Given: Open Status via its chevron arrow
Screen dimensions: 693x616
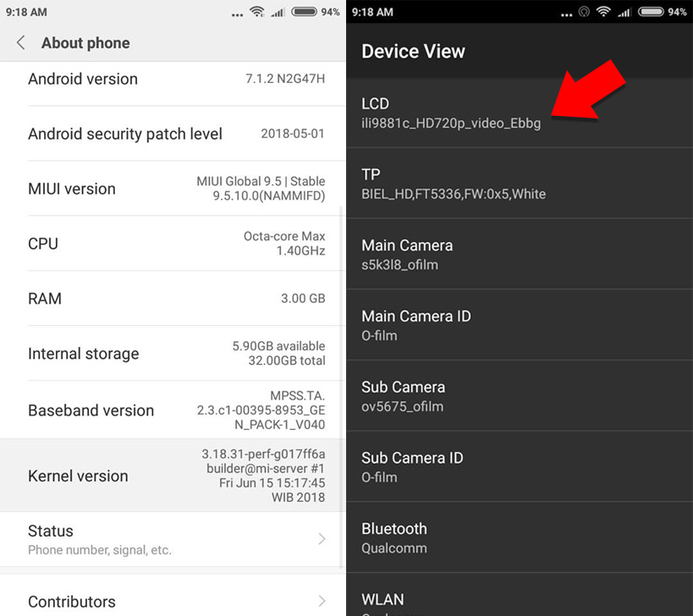Looking at the screenshot, I should click(x=322, y=539).
